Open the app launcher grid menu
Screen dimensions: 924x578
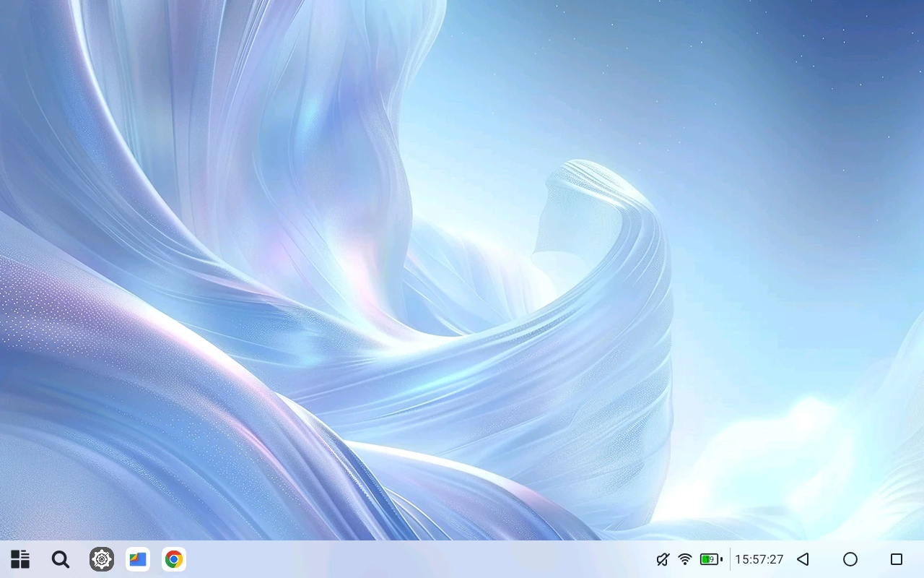[x=20, y=559]
